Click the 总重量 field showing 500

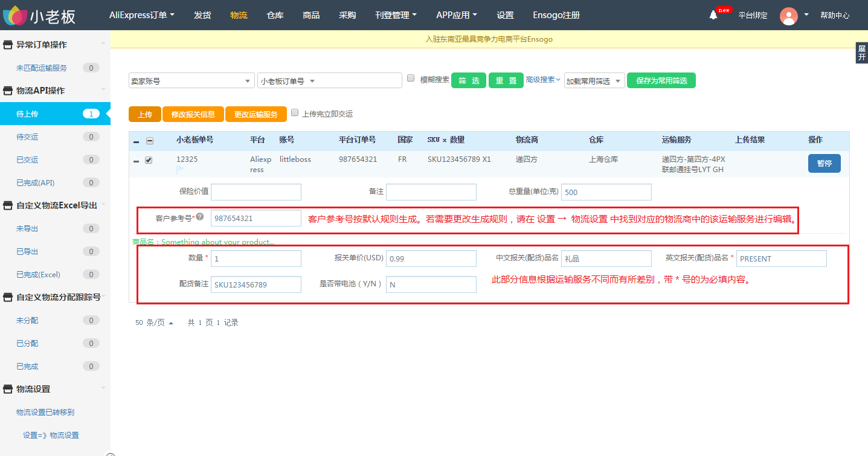click(x=606, y=192)
